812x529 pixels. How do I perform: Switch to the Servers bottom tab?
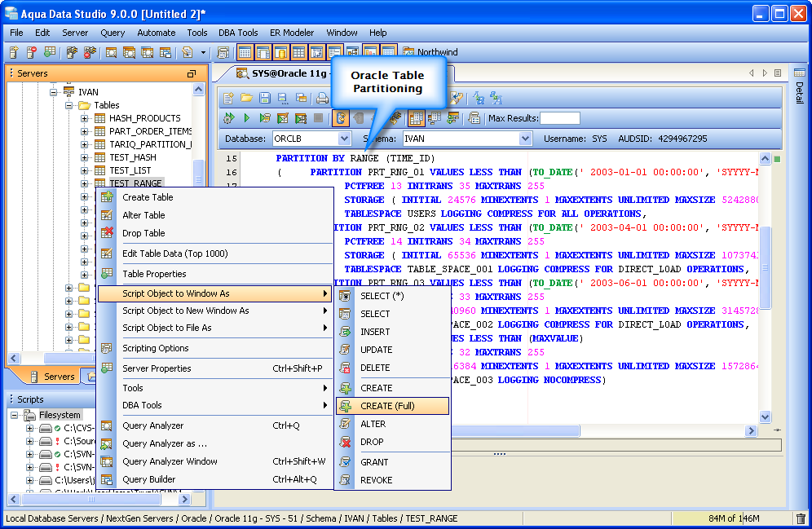52,377
